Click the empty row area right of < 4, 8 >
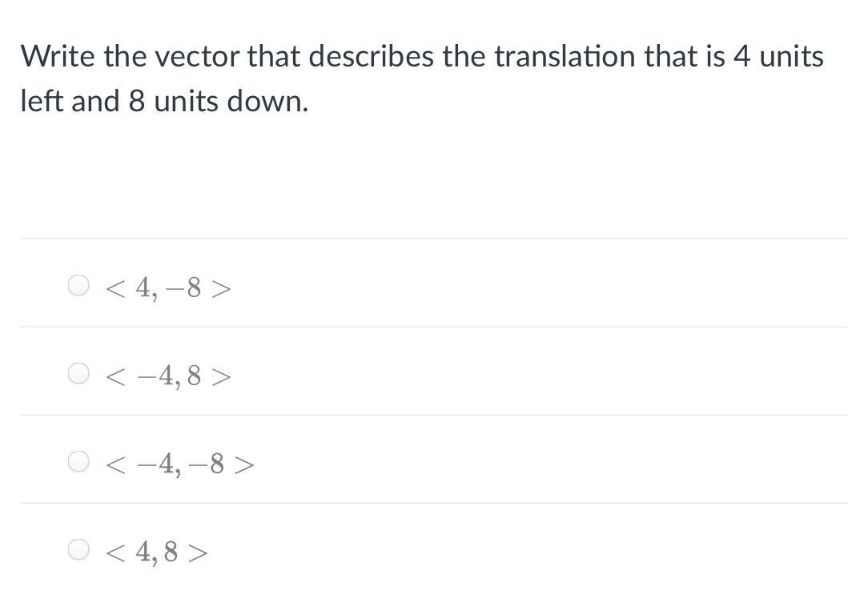 [528, 549]
